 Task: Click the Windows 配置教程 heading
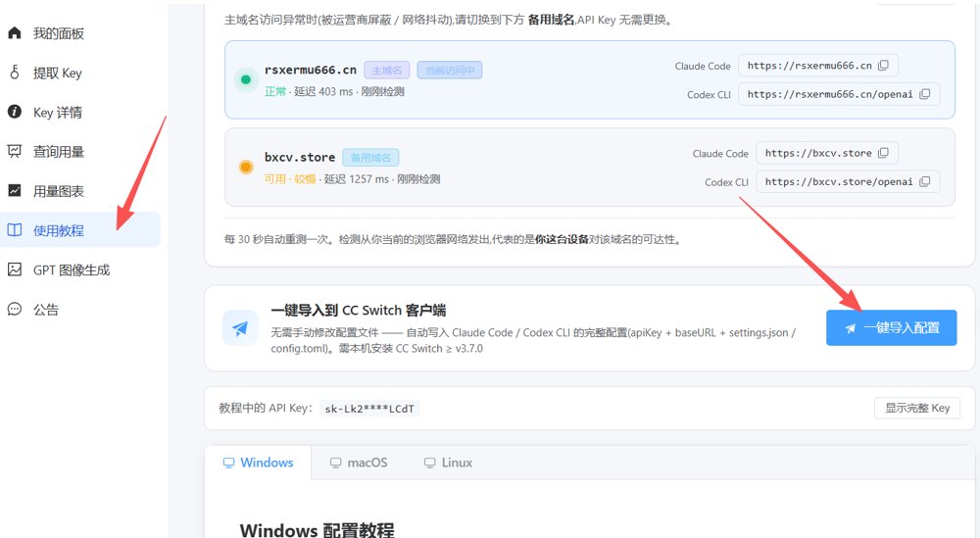coord(317,530)
